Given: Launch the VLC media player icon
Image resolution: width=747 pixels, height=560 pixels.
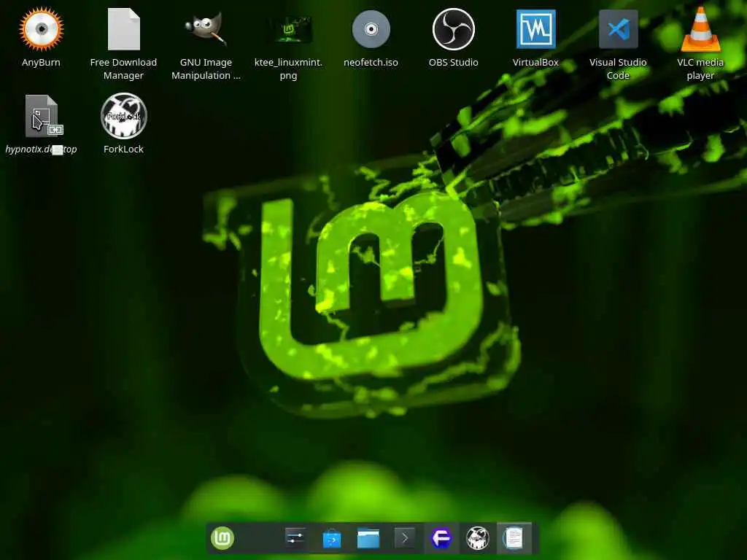Looking at the screenshot, I should (700, 29).
